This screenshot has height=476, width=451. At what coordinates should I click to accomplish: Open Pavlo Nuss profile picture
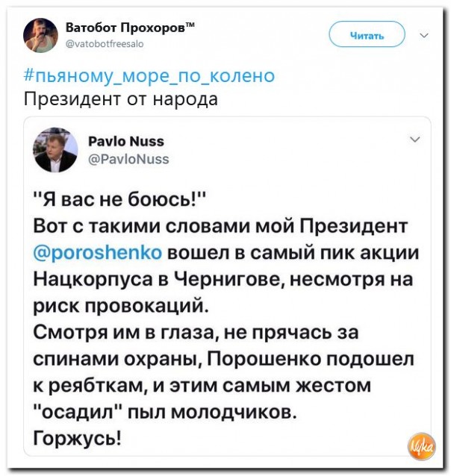55,149
